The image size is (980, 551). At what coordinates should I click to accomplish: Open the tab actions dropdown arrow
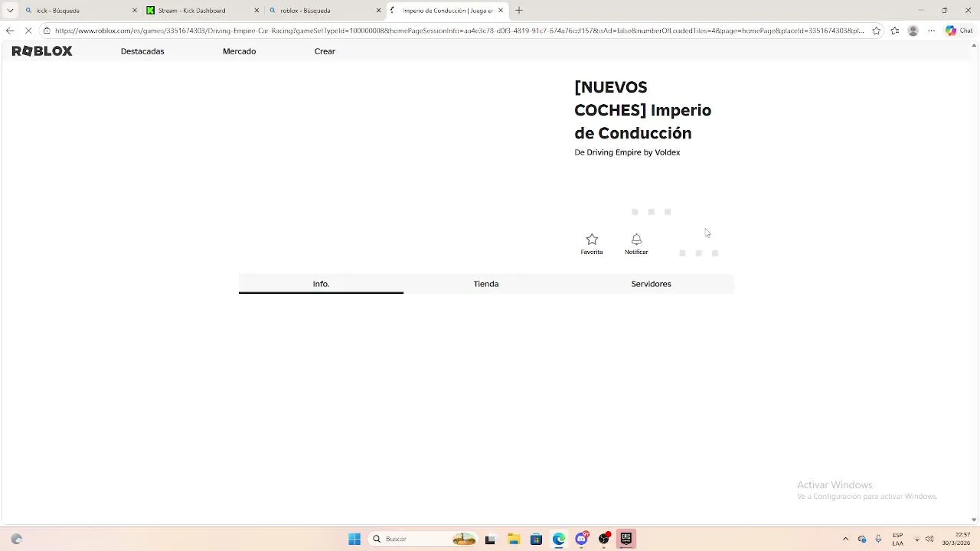tap(10, 11)
